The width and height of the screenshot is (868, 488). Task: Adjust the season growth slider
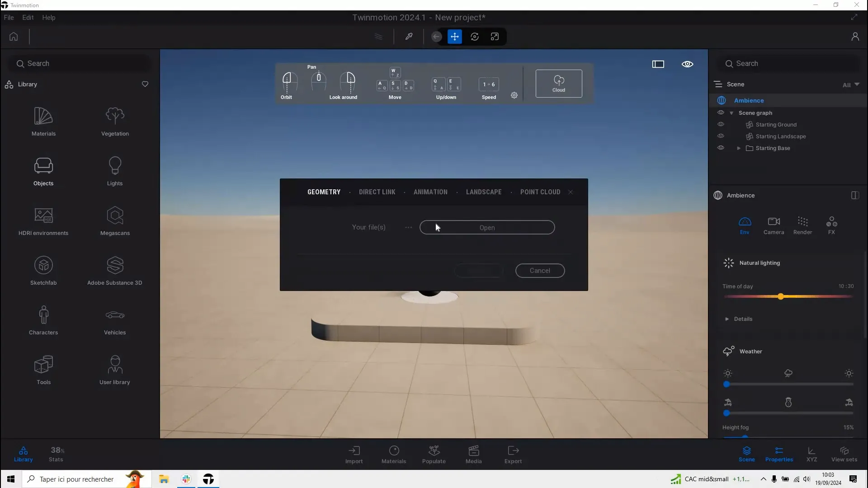788,413
